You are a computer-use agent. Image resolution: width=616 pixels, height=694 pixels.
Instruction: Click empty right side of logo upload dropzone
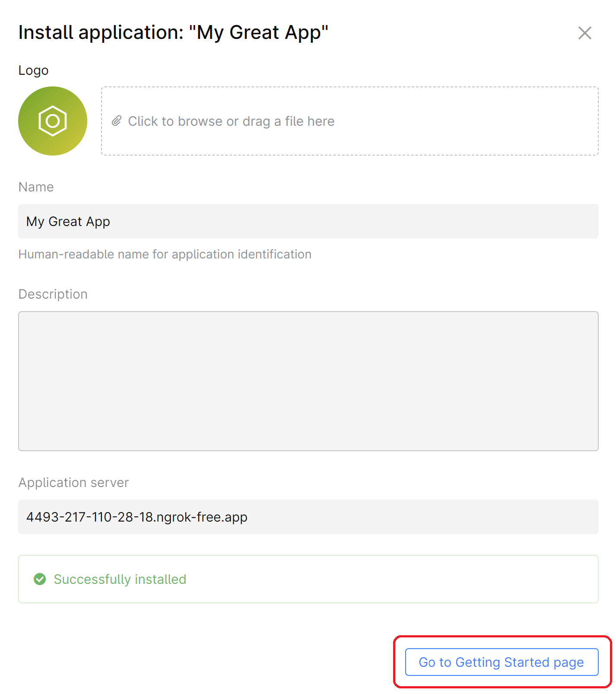(x=497, y=121)
